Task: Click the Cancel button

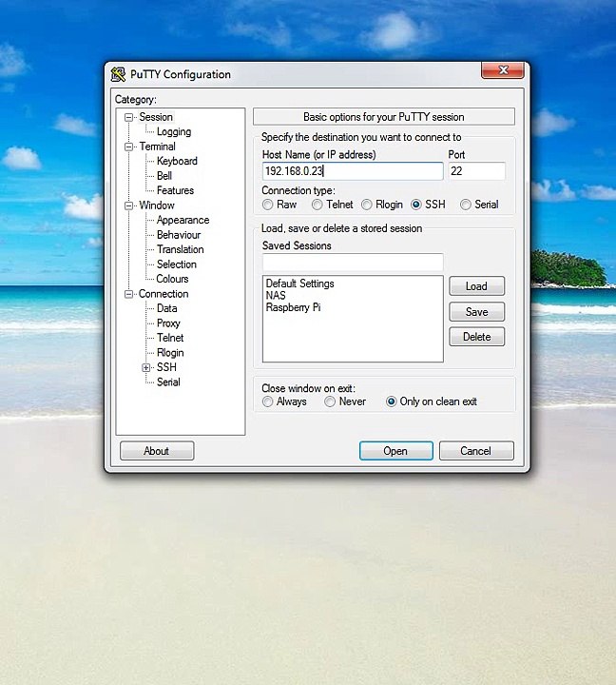Action: [476, 451]
